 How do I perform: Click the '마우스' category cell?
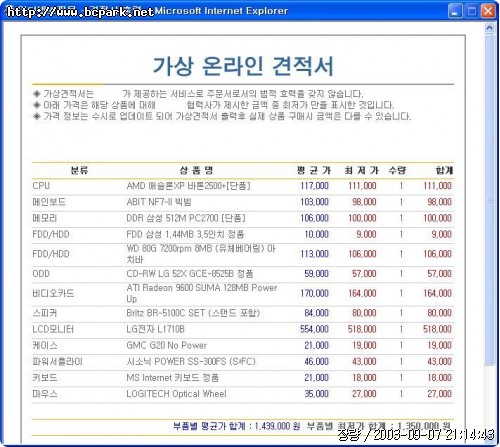(45, 394)
